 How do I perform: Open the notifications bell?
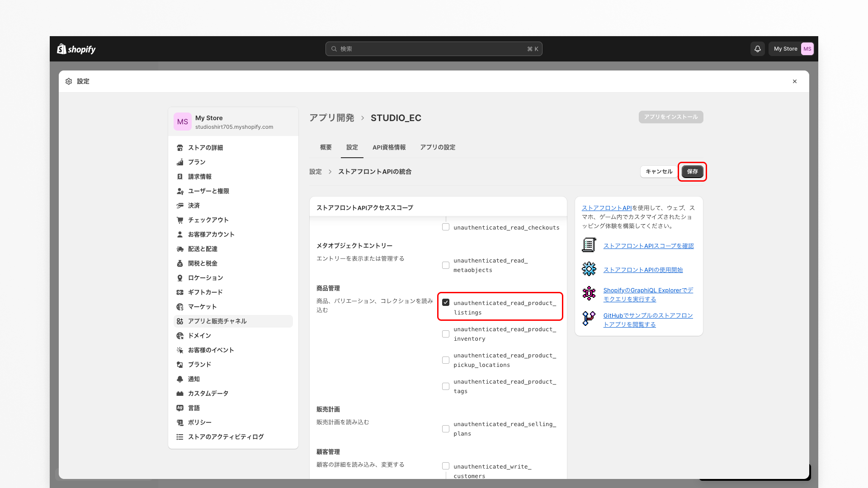pyautogui.click(x=758, y=49)
